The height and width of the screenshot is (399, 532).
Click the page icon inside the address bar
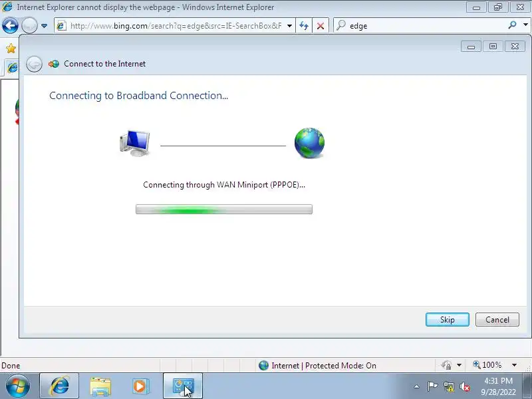(61, 26)
